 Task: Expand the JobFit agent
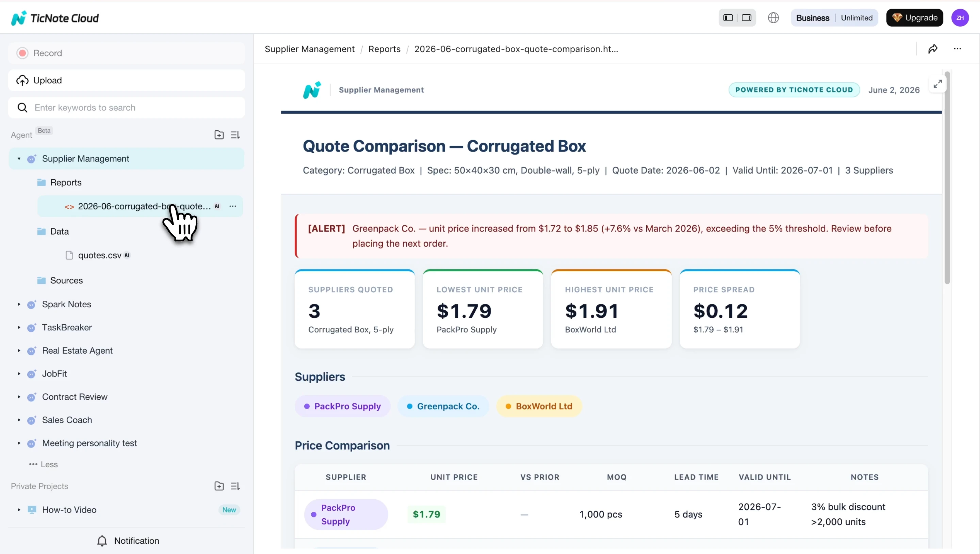click(19, 374)
